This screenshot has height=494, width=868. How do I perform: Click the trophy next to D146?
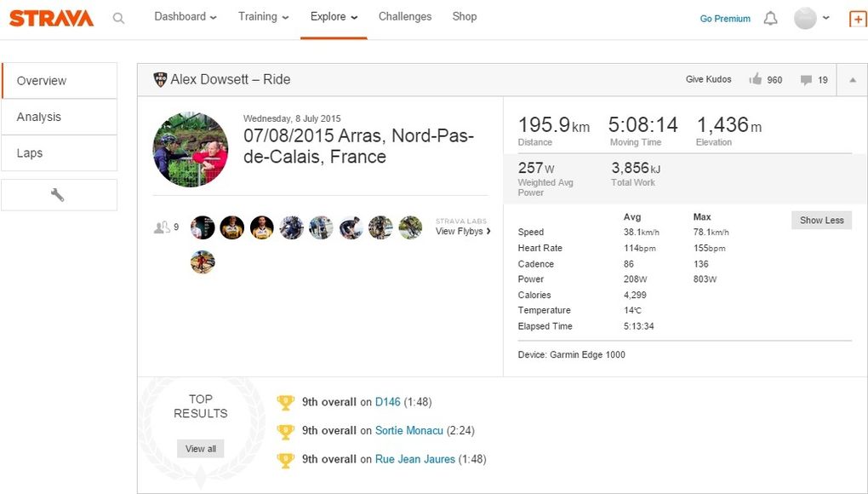coord(286,402)
